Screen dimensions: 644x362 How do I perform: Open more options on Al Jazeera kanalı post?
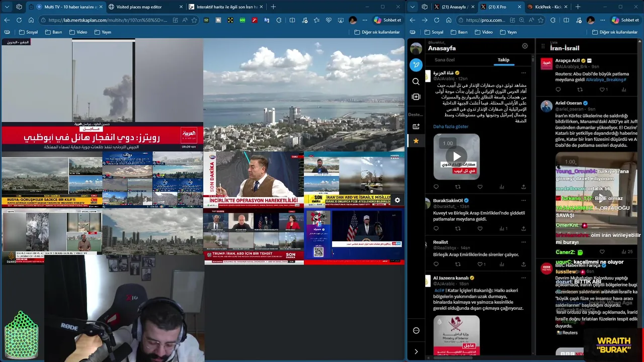(523, 278)
